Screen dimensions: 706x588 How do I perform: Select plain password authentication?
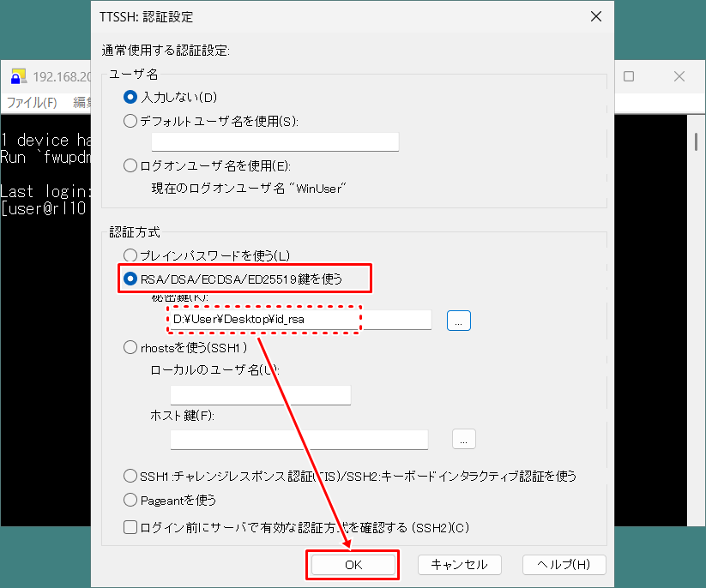130,255
